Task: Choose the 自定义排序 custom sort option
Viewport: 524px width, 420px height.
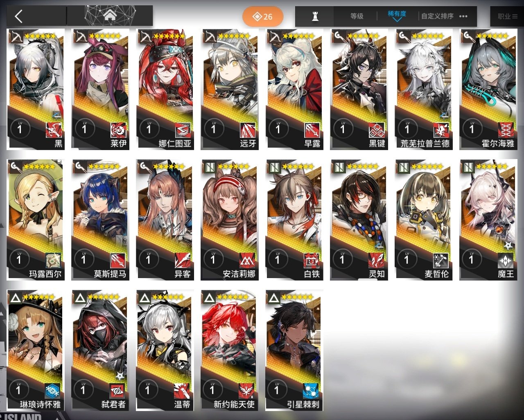Action: (437, 16)
